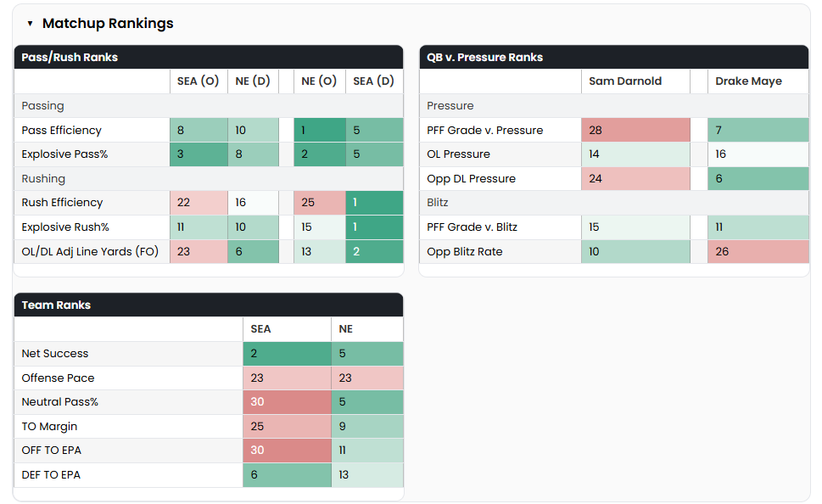Click SEA's dark red Neutral Pass% cell
The image size is (822, 504).
(x=287, y=402)
